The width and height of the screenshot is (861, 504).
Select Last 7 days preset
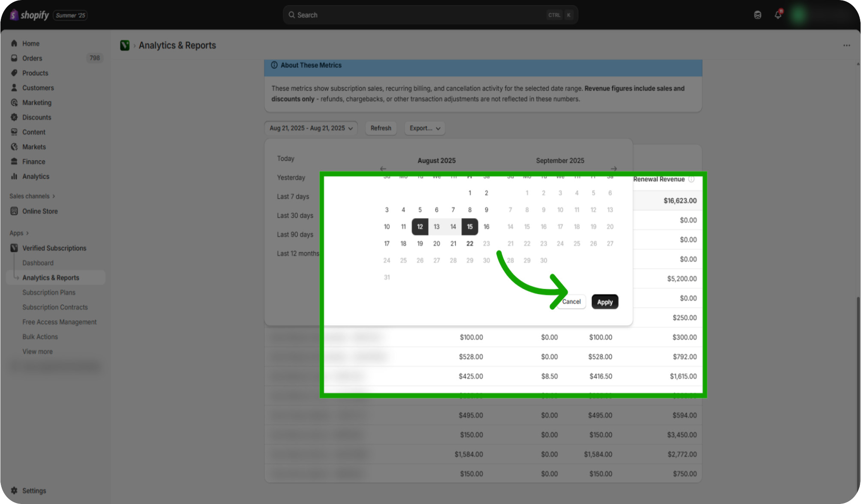click(x=293, y=196)
